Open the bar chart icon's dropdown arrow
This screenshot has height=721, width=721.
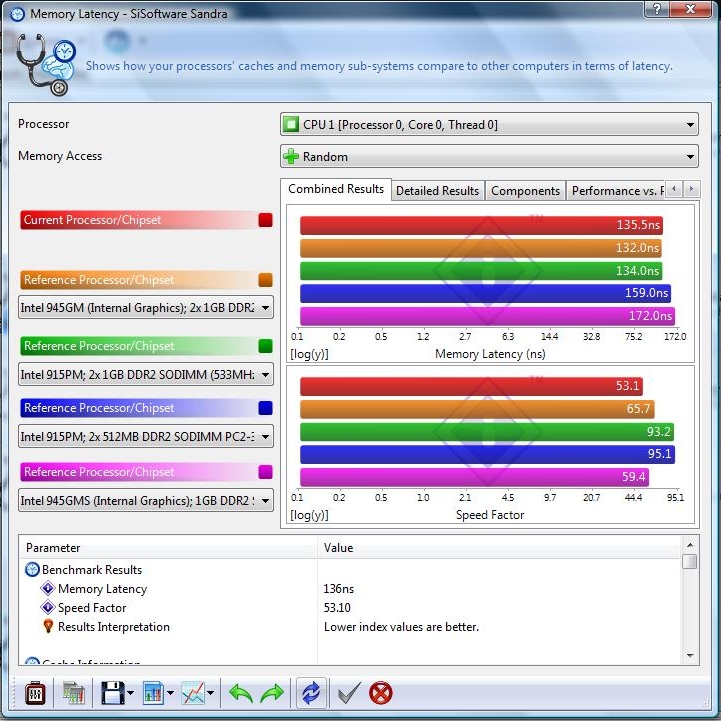[170, 693]
